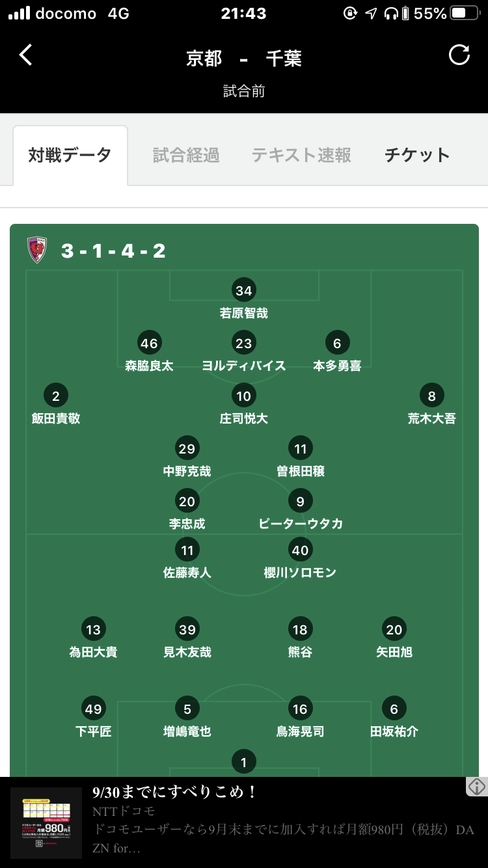The image size is (488, 868).
Task: Tap the back arrow icon
Action: pyautogui.click(x=26, y=55)
